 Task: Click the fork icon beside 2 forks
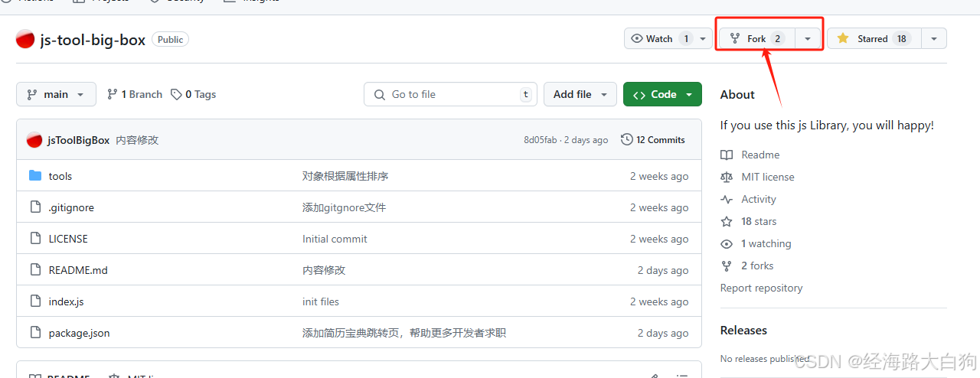(727, 266)
